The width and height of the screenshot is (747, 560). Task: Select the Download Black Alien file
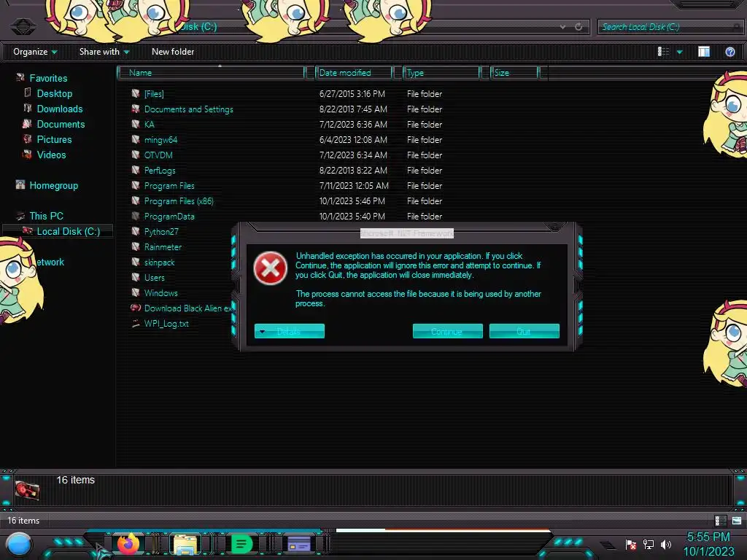coord(188,308)
